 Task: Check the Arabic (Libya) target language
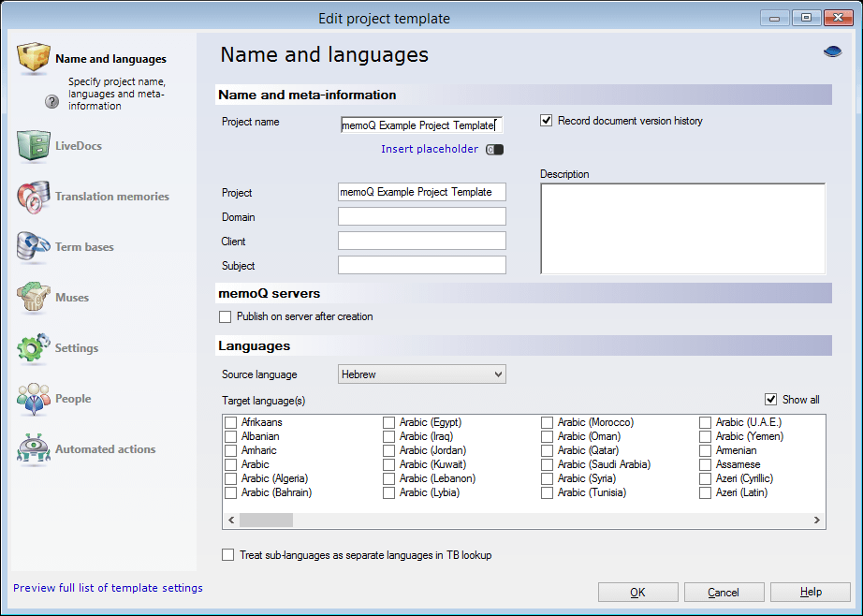point(389,492)
